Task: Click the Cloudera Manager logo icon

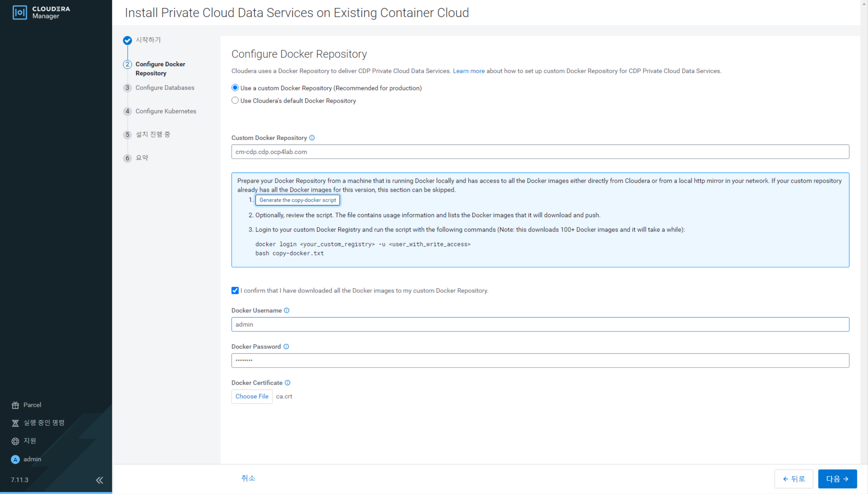Action: tap(20, 13)
